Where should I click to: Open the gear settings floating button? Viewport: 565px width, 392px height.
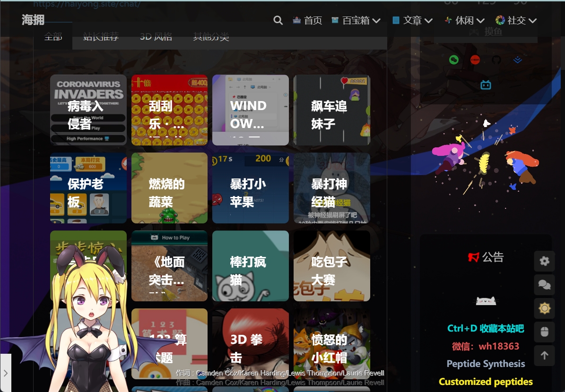pyautogui.click(x=544, y=261)
